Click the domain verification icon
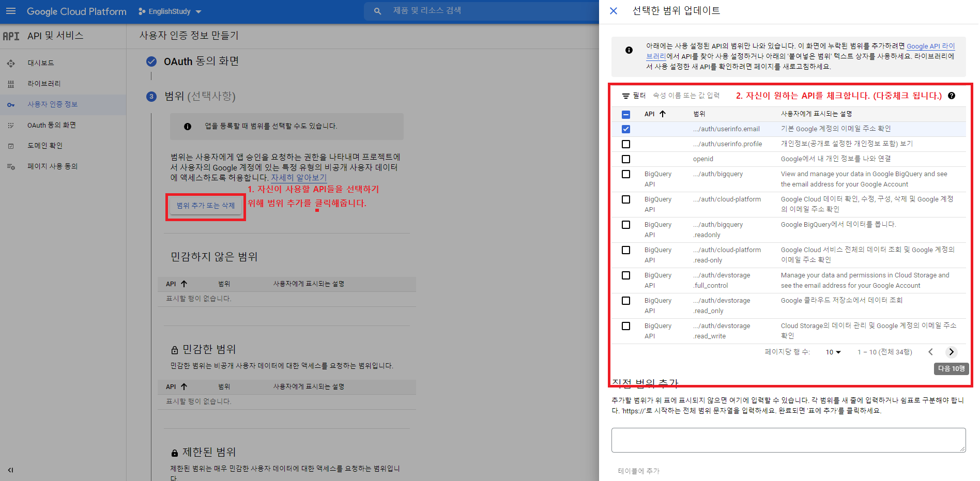 11,146
